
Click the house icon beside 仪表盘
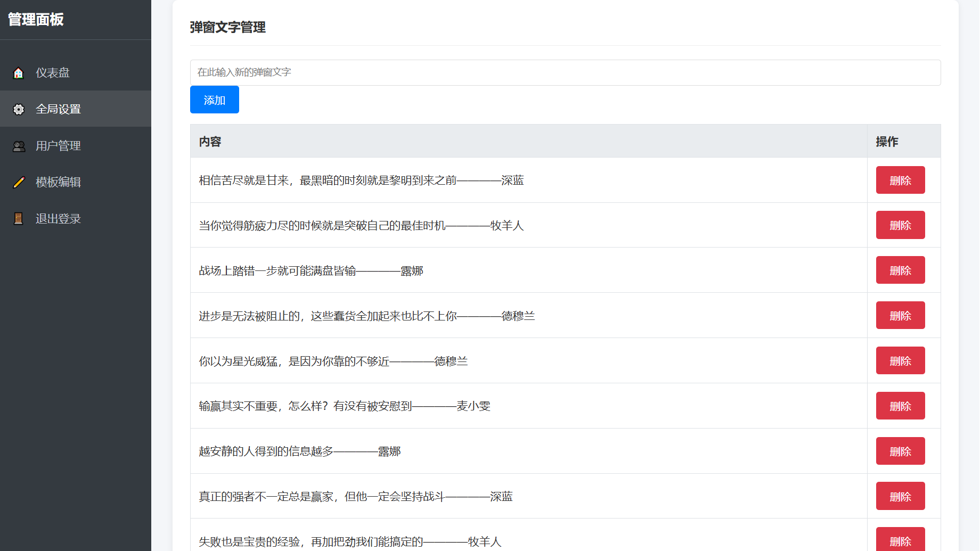(19, 73)
